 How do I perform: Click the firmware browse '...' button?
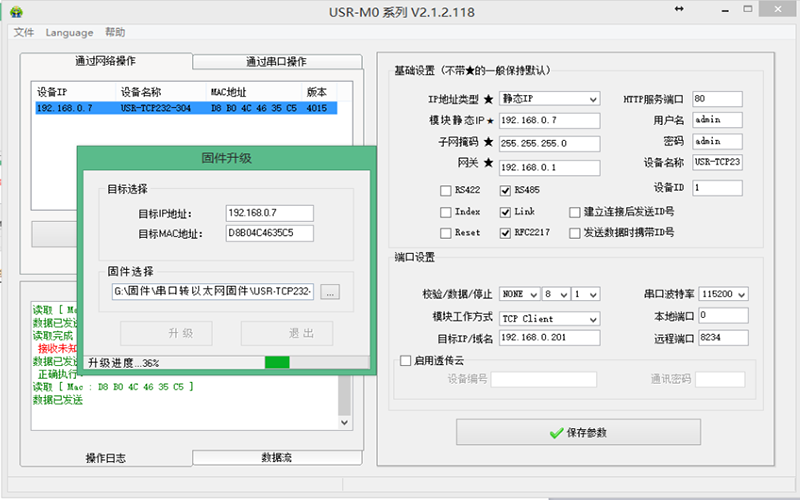pyautogui.click(x=331, y=292)
